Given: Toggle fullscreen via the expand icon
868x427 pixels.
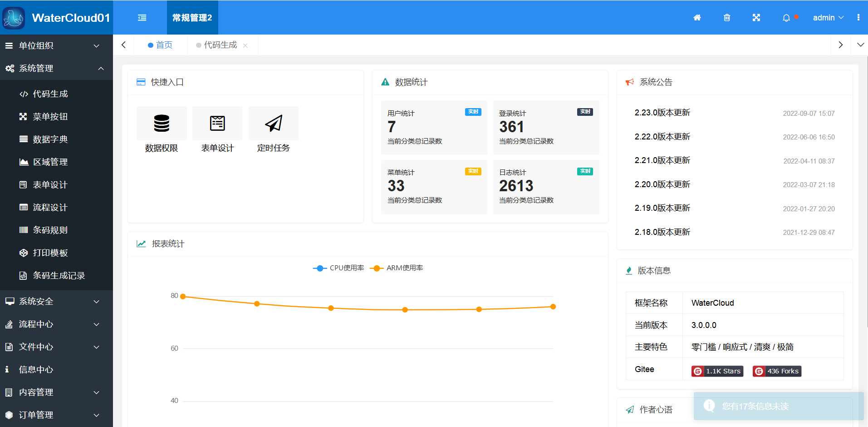Looking at the screenshot, I should (x=756, y=18).
